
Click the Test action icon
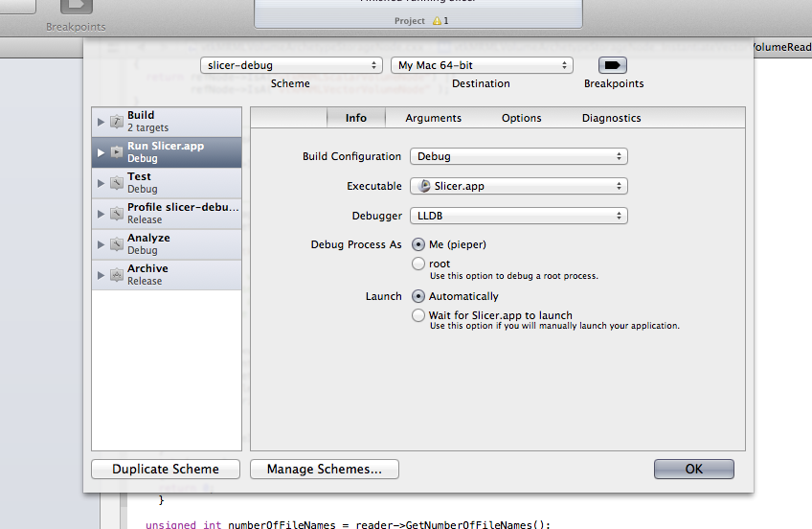(116, 183)
